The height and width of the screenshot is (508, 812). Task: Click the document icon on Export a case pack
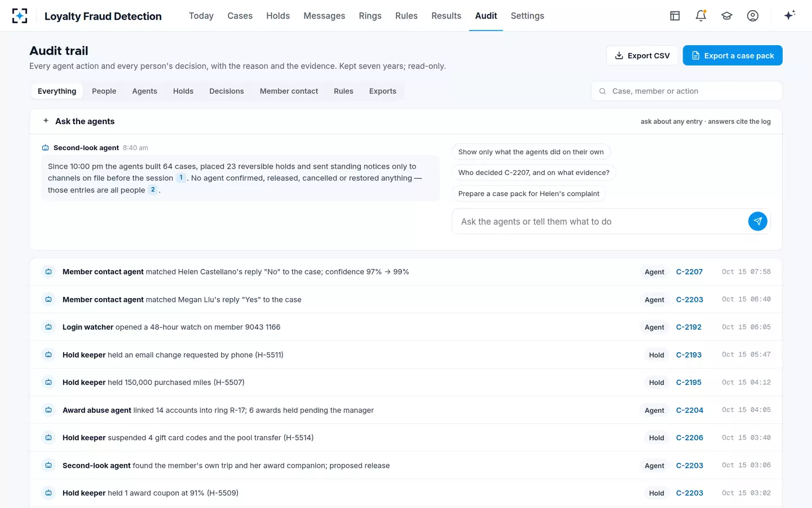pos(696,55)
